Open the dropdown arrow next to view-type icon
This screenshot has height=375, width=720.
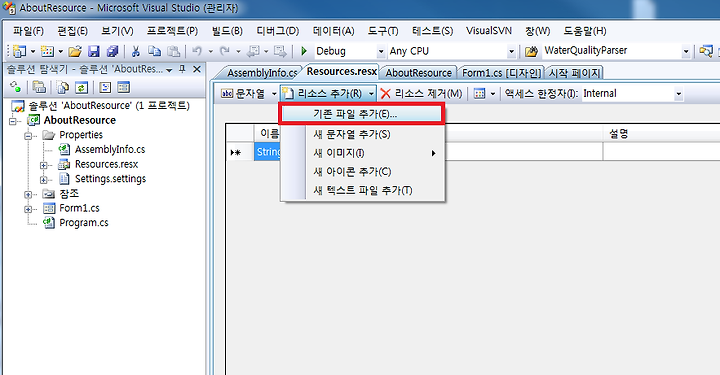point(493,94)
